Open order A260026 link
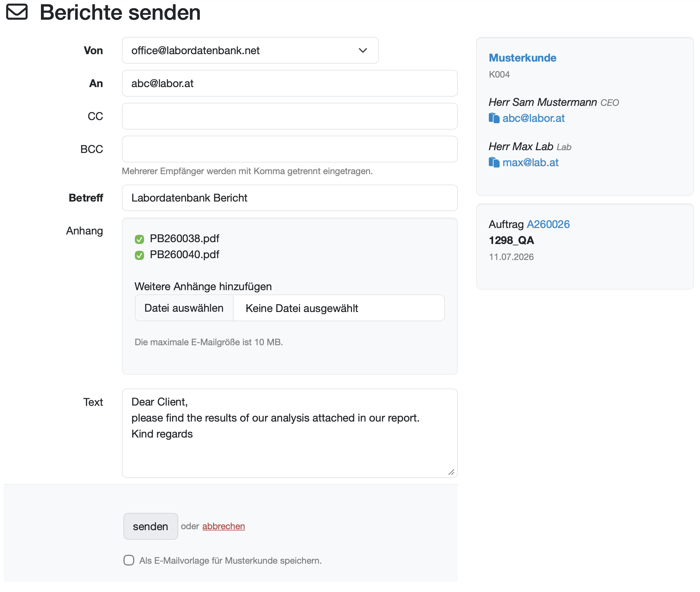This screenshot has width=700, height=592. point(548,224)
